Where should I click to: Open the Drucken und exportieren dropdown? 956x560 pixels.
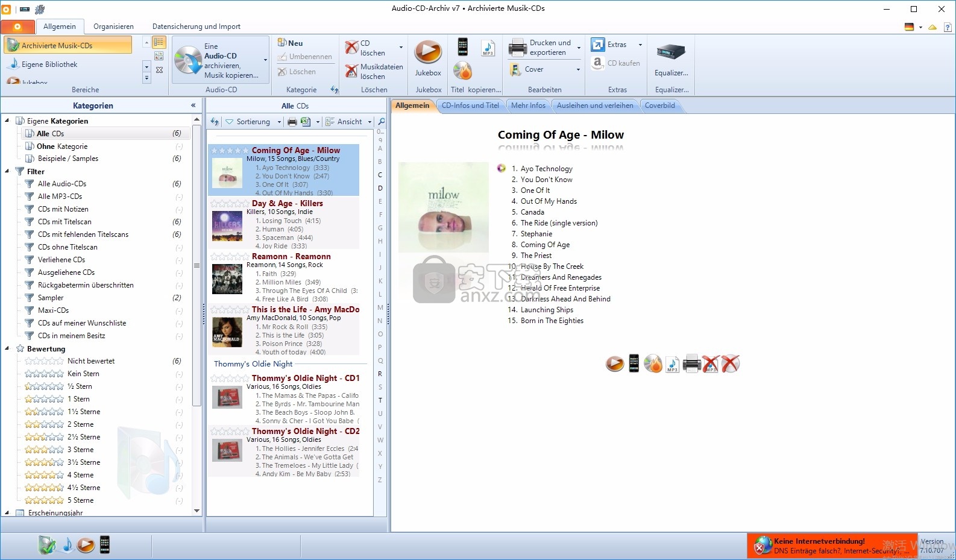pos(545,48)
